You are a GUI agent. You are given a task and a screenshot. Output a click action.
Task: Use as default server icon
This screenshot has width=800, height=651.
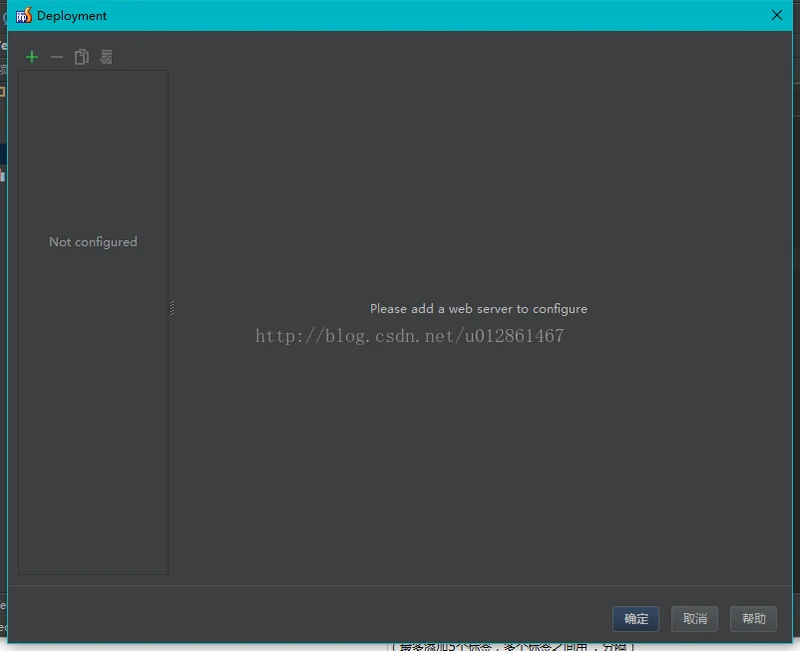click(x=106, y=57)
